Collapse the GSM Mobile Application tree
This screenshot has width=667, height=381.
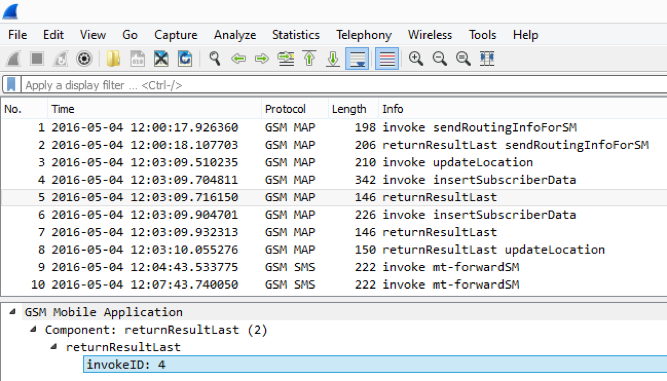(x=13, y=312)
